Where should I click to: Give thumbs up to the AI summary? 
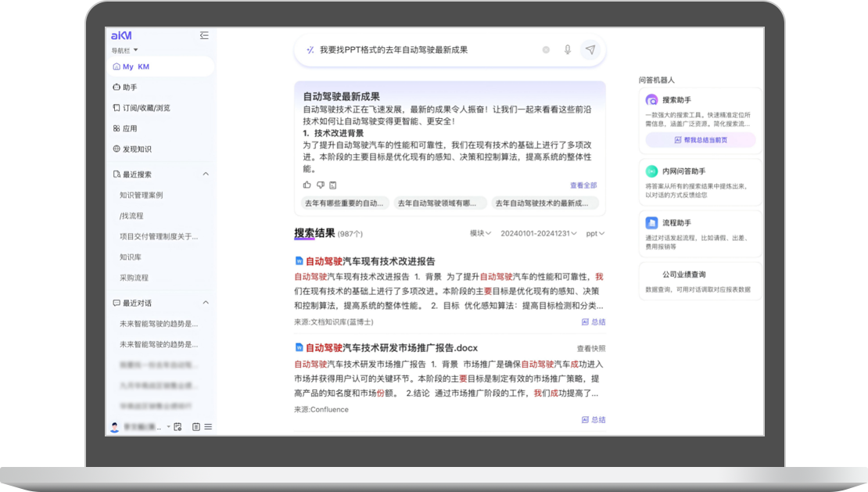307,185
